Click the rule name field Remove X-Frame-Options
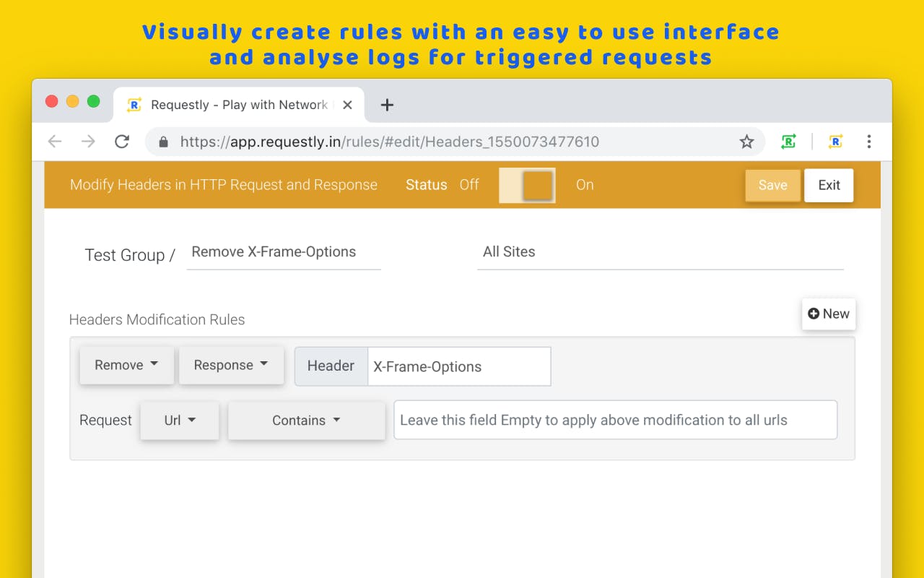This screenshot has width=924, height=578. point(284,251)
